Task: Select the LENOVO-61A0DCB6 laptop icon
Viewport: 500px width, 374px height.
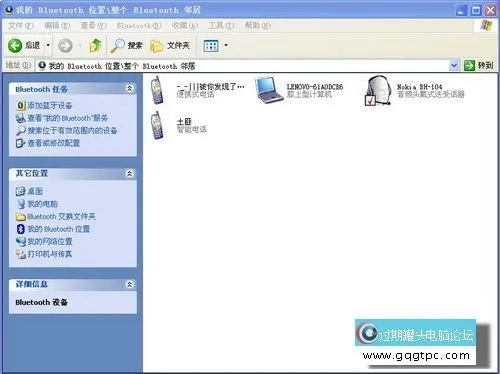Action: pyautogui.click(x=268, y=90)
